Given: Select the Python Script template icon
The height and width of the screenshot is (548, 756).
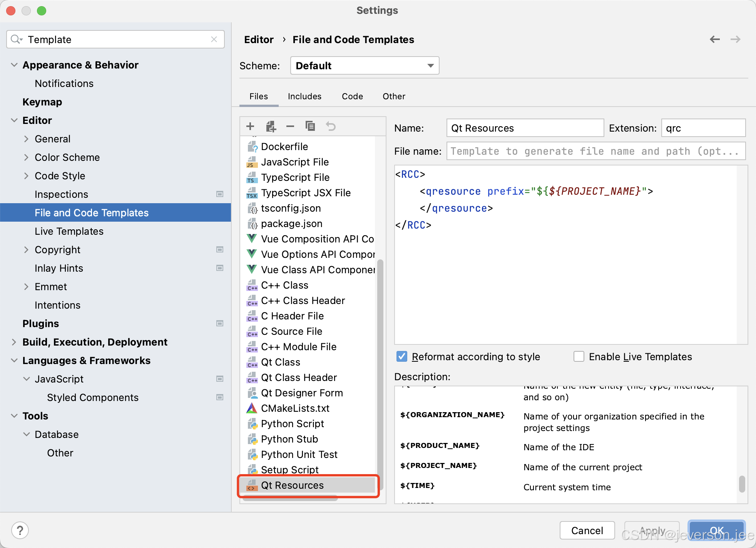Looking at the screenshot, I should click(252, 424).
